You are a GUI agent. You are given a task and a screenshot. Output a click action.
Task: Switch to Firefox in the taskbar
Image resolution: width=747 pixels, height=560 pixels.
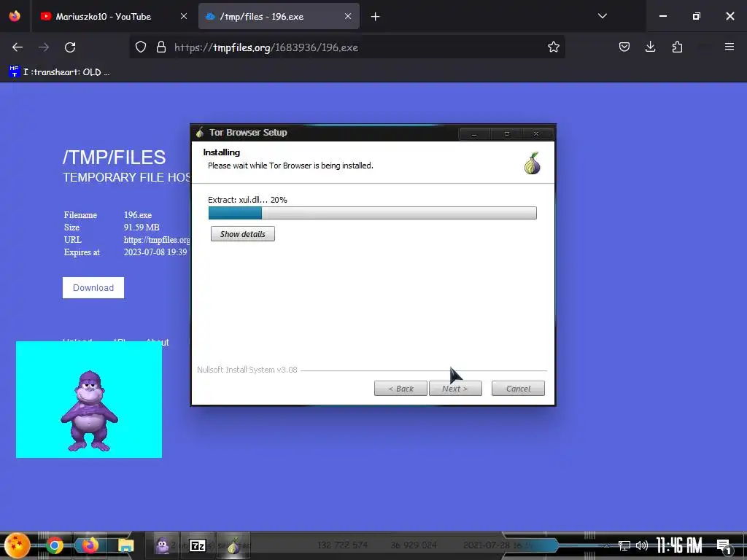pos(90,545)
